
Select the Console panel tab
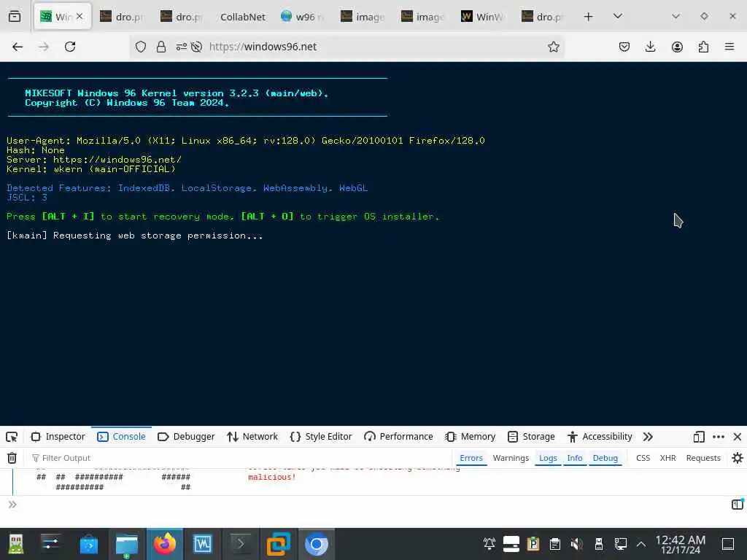point(122,437)
